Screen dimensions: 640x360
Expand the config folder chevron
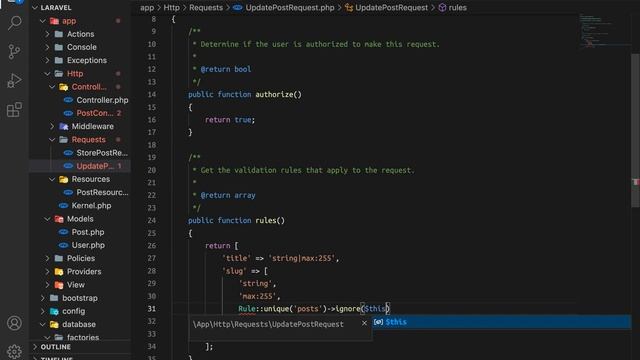42,311
